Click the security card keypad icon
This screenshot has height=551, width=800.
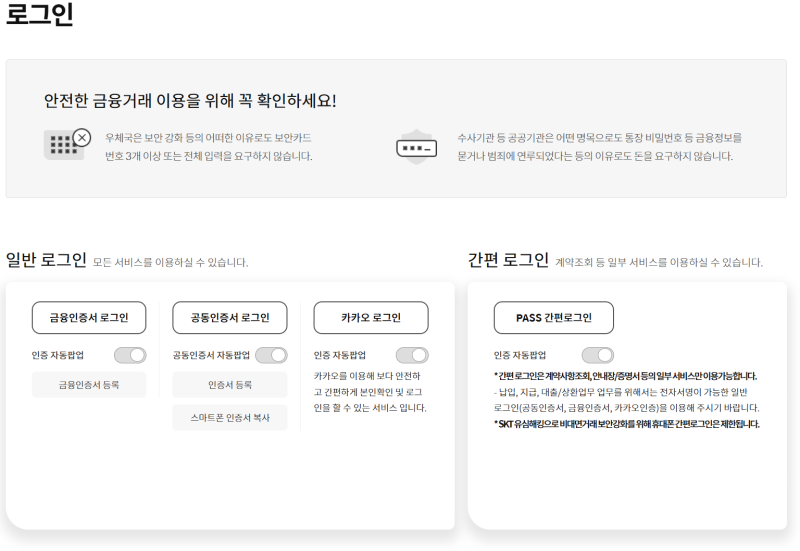tap(67, 144)
